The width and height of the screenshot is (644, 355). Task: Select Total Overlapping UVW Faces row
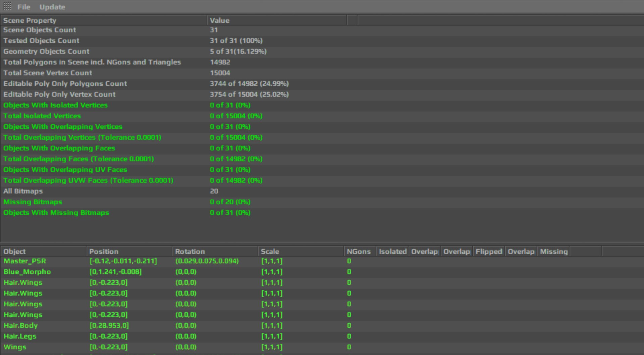point(322,181)
